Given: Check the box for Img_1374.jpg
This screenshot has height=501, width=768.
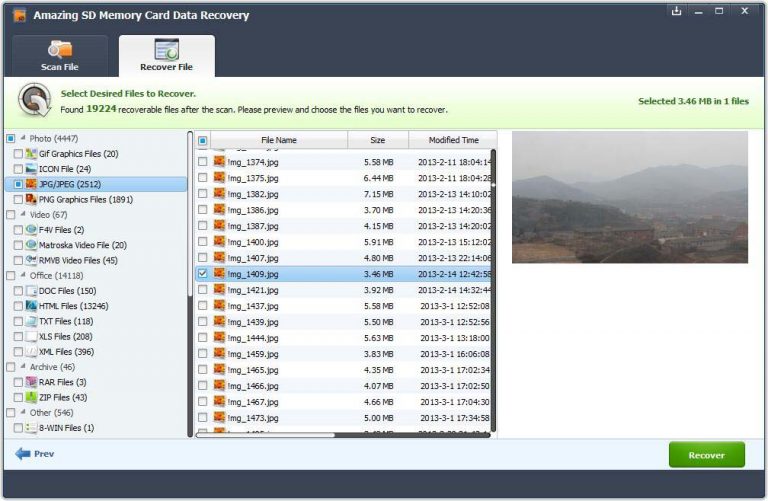Looking at the screenshot, I should point(202,162).
